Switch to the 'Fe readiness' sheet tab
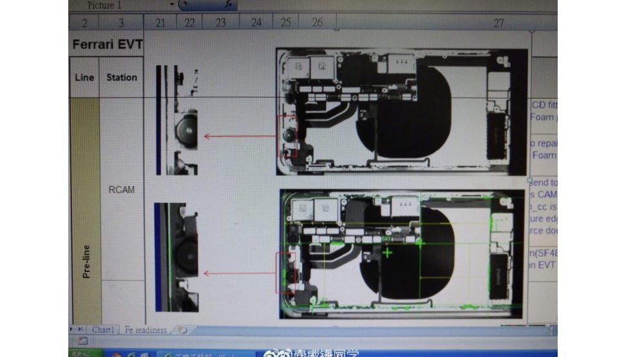This screenshot has height=357, width=644. pyautogui.click(x=146, y=330)
